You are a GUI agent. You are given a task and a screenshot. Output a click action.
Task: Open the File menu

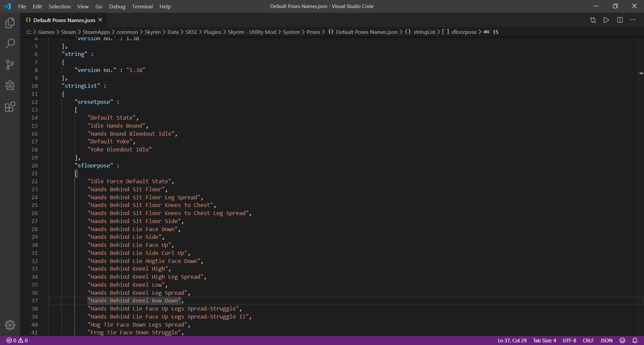tap(22, 6)
